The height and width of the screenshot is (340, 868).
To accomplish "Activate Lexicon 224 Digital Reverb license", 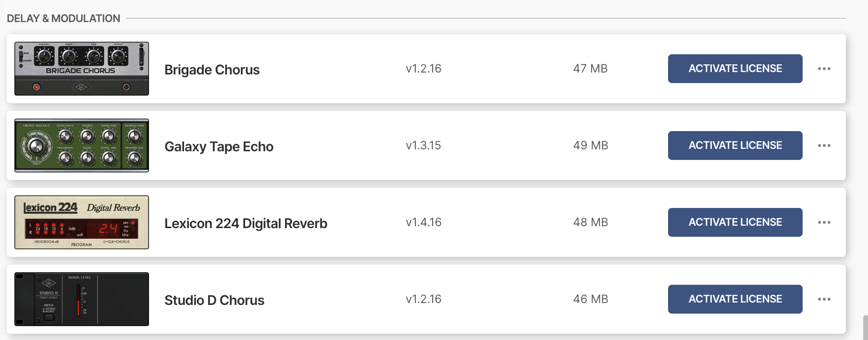I will [x=735, y=222].
